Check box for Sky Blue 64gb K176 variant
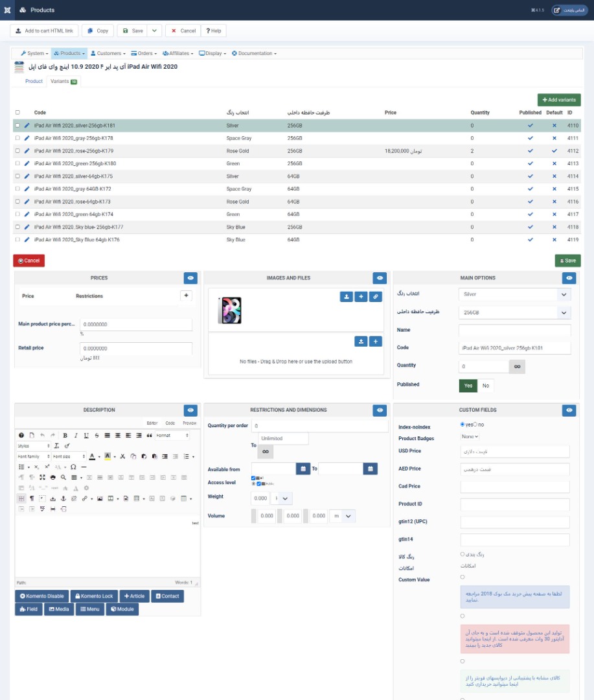594x700 pixels. tap(18, 240)
